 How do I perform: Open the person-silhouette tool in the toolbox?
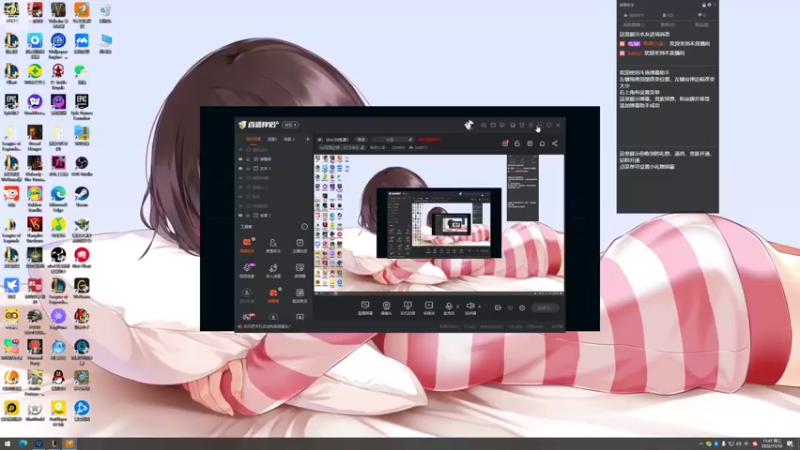273,245
